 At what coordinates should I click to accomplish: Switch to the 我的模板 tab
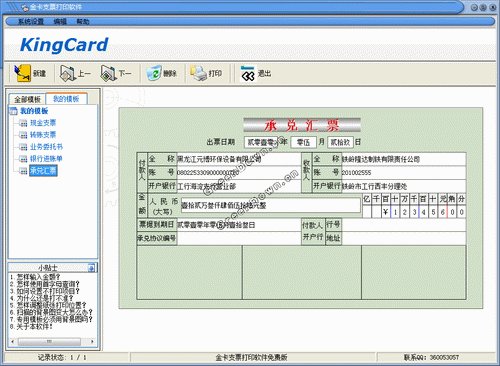pos(66,99)
